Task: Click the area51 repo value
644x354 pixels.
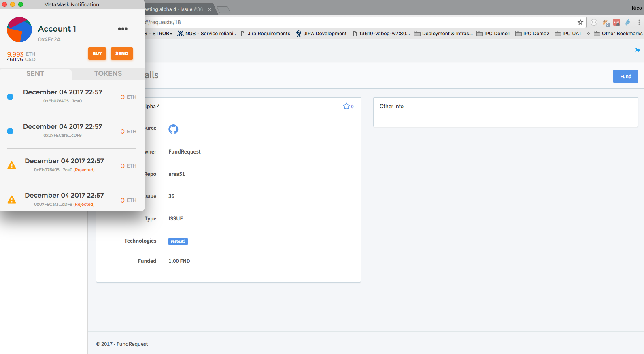Action: coord(177,174)
